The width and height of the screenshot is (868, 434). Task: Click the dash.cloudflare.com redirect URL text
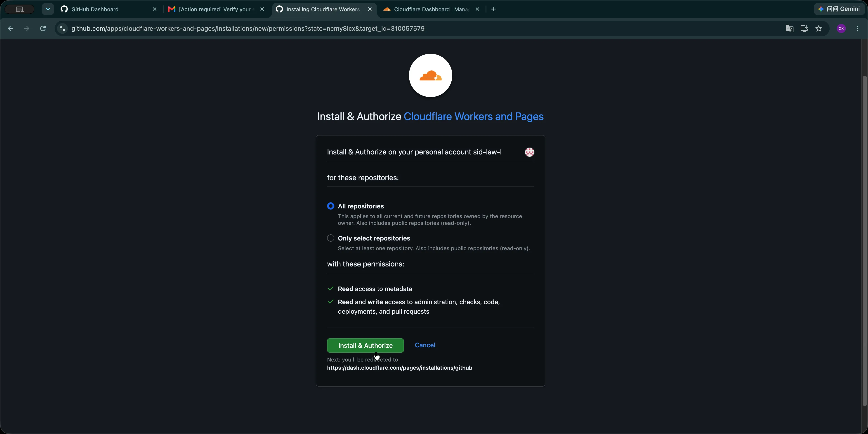point(399,368)
